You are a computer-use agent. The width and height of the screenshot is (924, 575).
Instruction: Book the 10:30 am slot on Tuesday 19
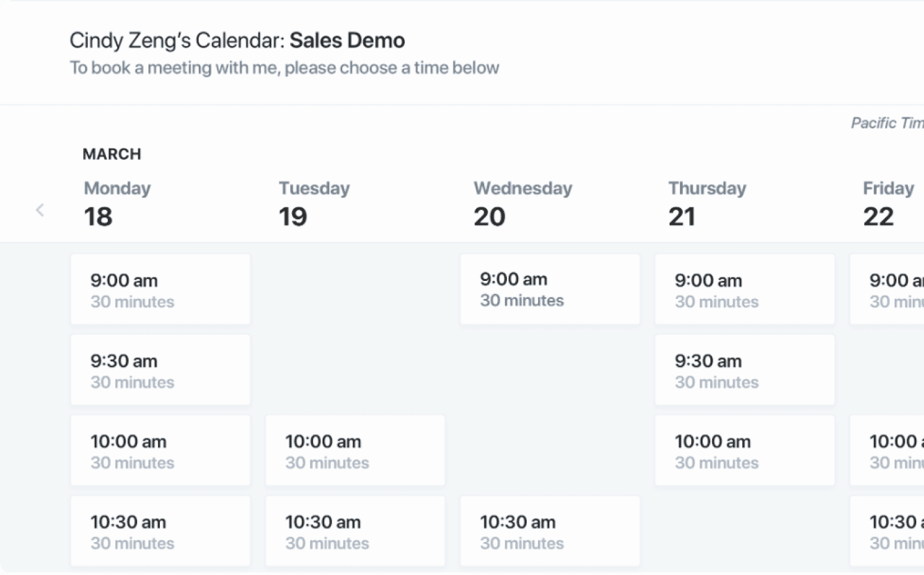click(355, 531)
